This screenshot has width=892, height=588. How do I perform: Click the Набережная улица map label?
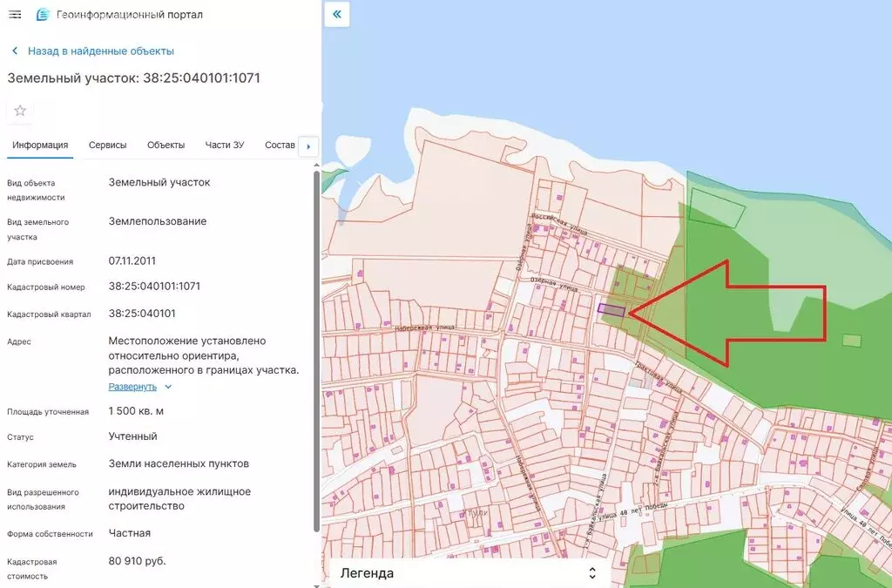(425, 328)
